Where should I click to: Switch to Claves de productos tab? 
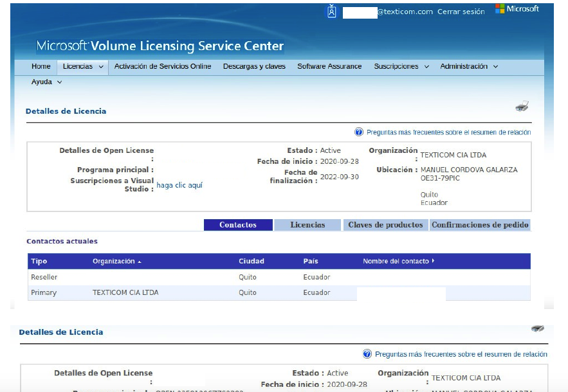[385, 225]
